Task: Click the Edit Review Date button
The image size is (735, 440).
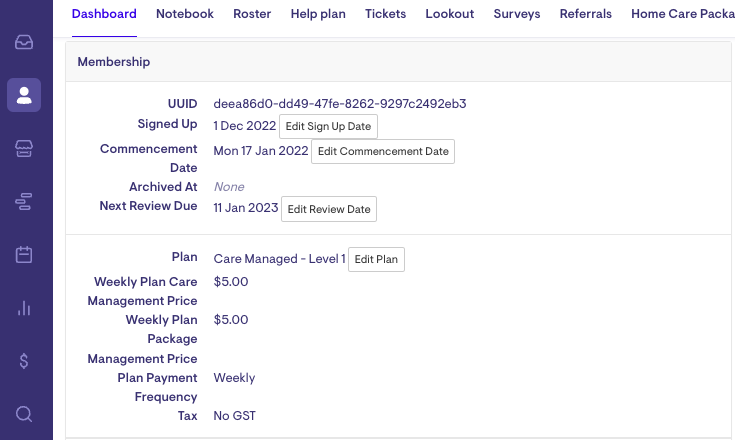Action: (328, 210)
